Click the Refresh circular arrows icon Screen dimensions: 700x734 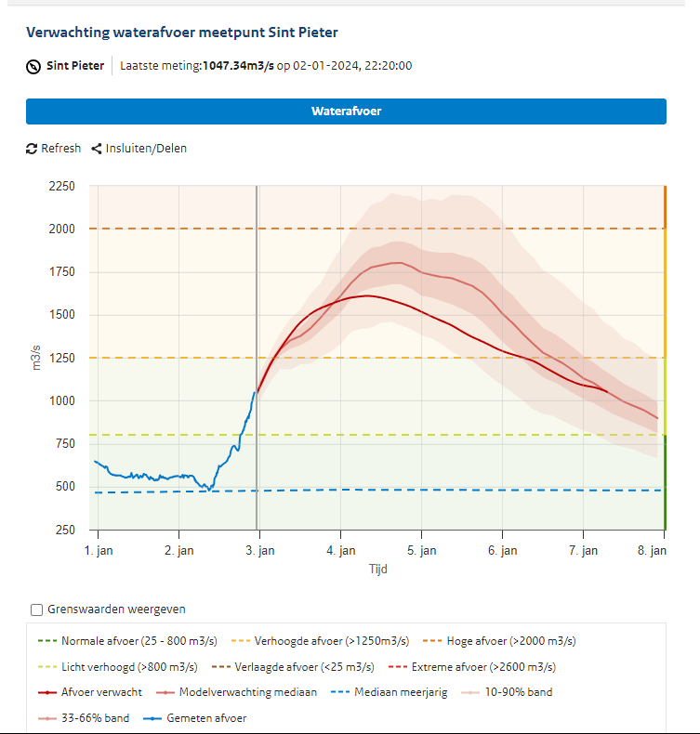(32, 149)
